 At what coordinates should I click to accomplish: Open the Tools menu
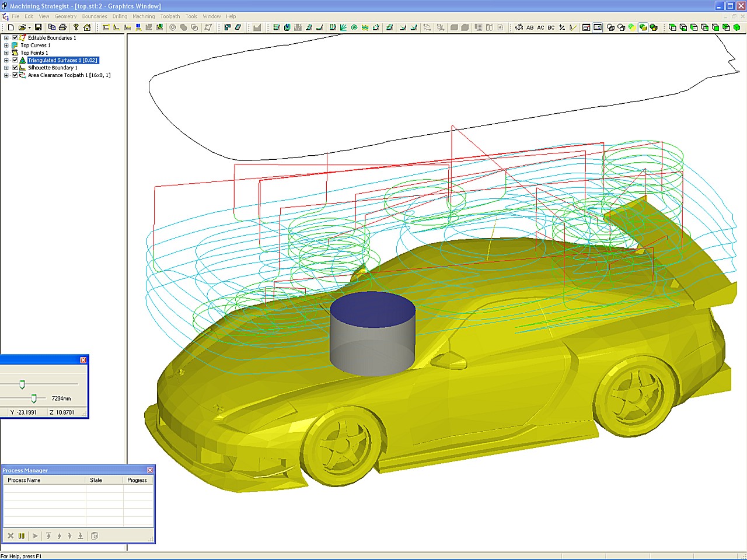(191, 16)
